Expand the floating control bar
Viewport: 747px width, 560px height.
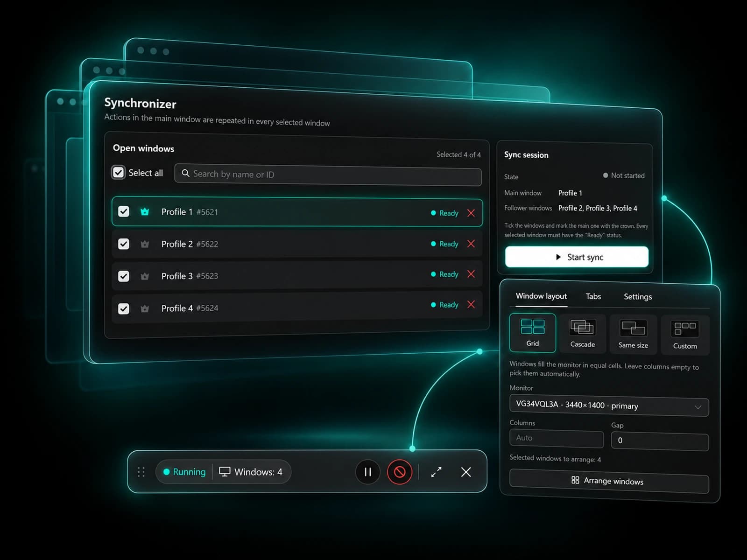pyautogui.click(x=436, y=472)
